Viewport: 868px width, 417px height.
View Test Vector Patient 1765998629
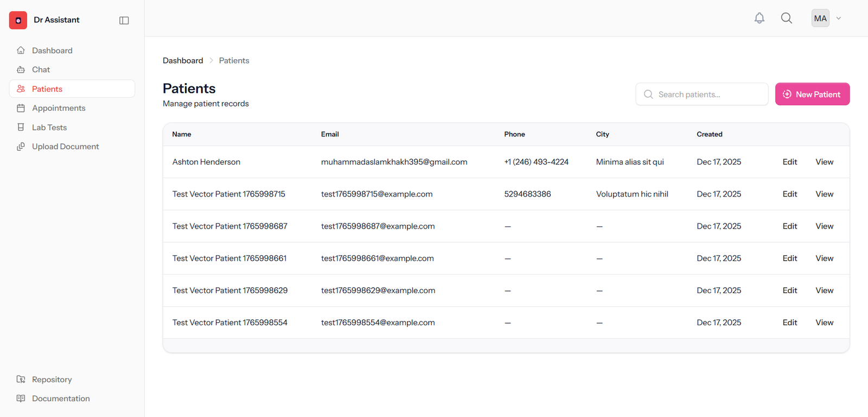pyautogui.click(x=825, y=290)
